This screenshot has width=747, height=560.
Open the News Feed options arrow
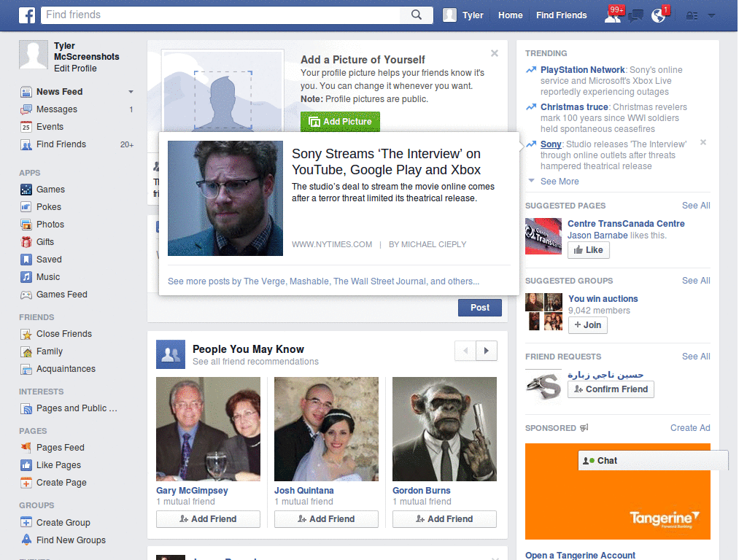131,91
